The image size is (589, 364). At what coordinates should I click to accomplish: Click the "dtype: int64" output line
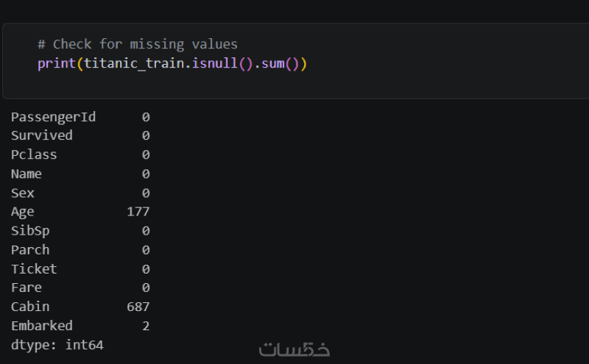click(57, 344)
